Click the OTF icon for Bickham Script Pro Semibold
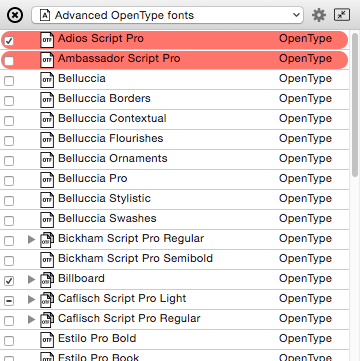The width and height of the screenshot is (360, 361). click(x=47, y=260)
